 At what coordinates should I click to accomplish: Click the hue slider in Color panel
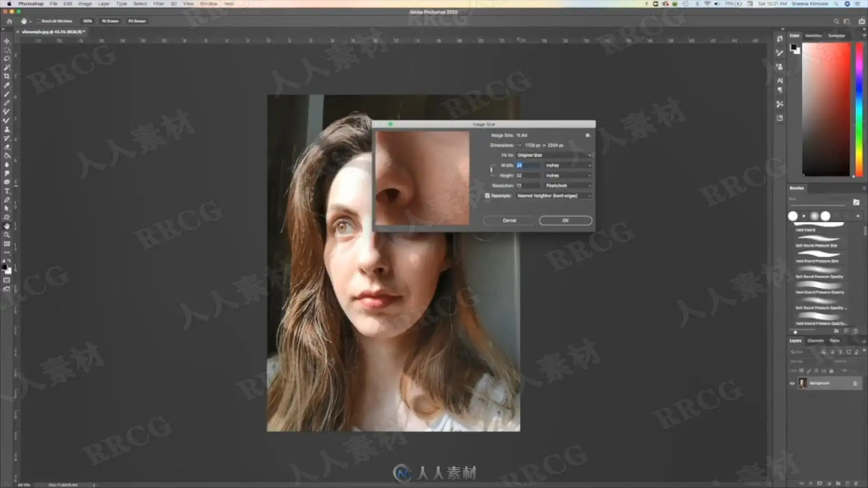[859, 108]
